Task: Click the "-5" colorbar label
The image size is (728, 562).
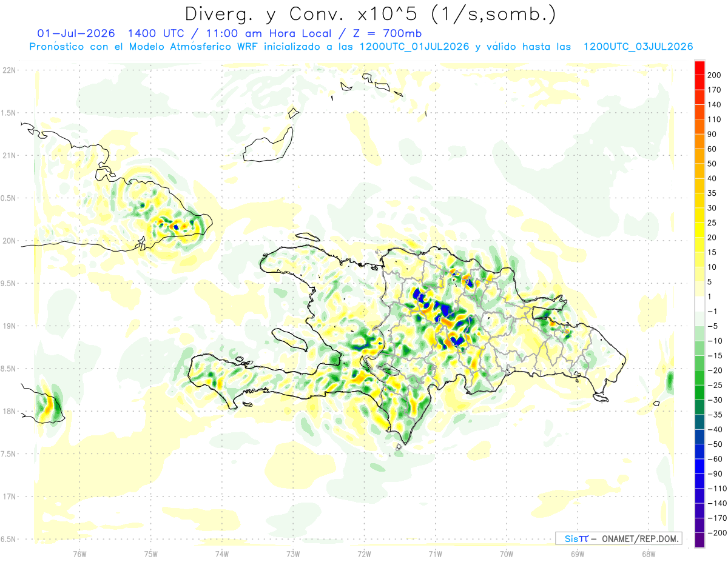Action: point(714,326)
